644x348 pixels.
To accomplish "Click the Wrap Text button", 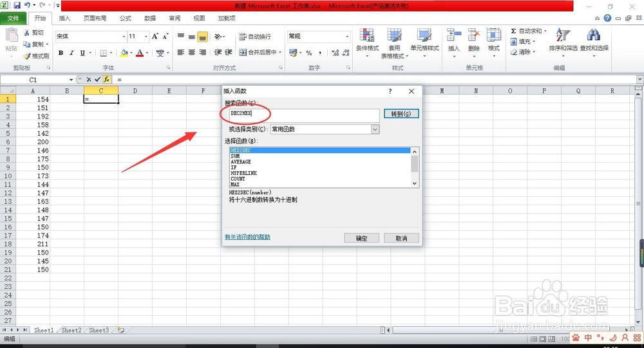I will 255,37.
